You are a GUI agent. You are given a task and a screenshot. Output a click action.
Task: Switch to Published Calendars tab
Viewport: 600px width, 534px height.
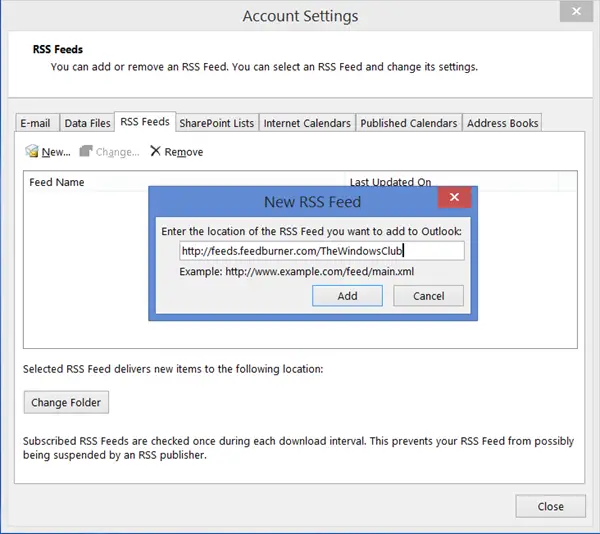(409, 123)
